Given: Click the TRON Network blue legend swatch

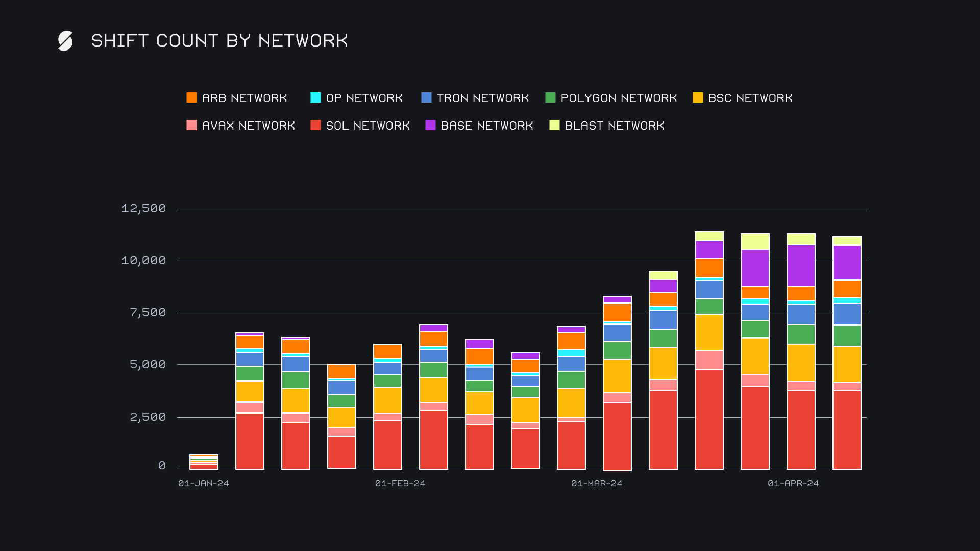Looking at the screenshot, I should click(x=426, y=97).
